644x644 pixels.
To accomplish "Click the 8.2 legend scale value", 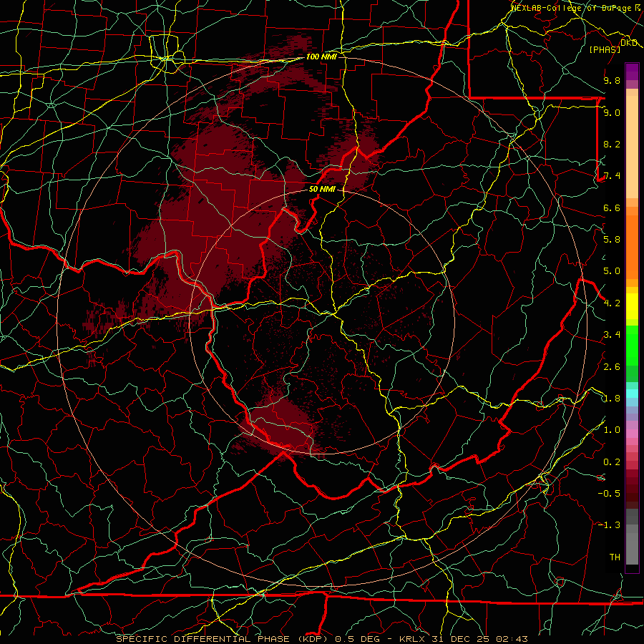I will [x=612, y=144].
